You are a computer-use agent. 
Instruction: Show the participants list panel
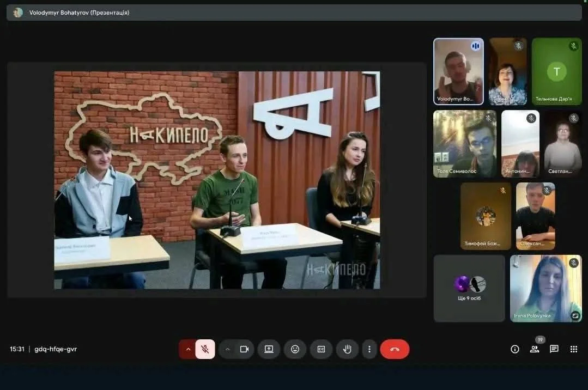(535, 349)
